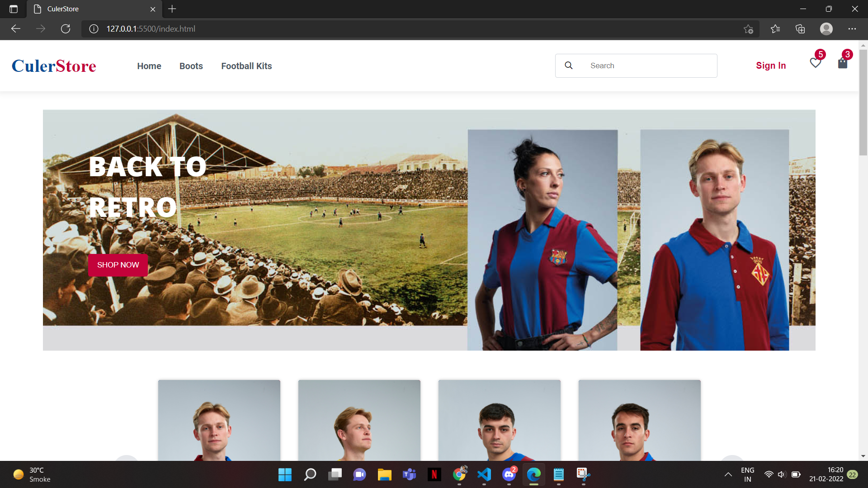Open the Boots nav link
Screen dimensions: 868x488
tap(191, 66)
